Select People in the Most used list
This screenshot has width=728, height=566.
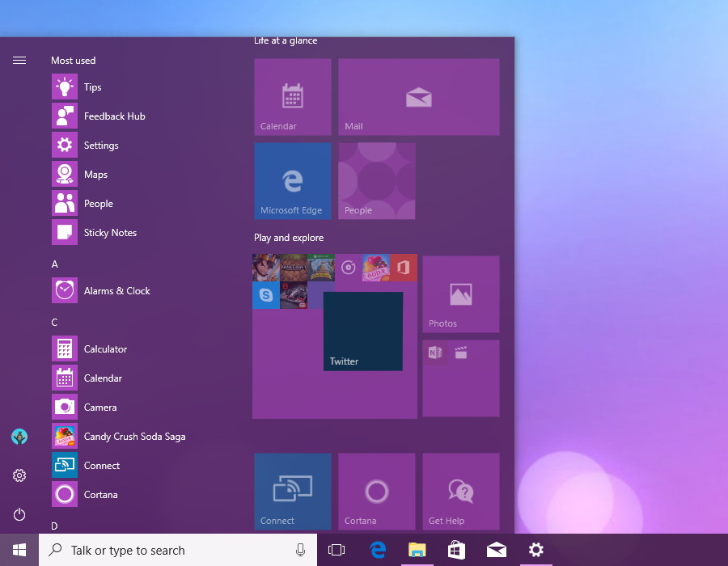pos(98,203)
